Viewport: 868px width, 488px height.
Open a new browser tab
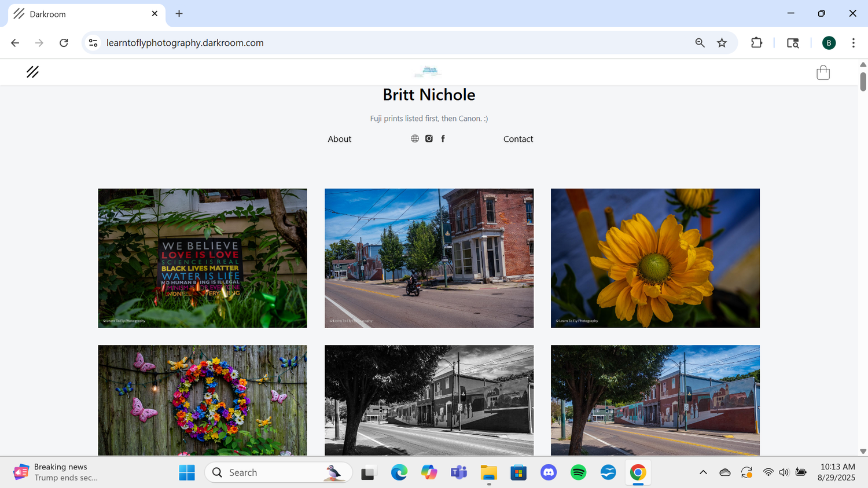pos(179,13)
